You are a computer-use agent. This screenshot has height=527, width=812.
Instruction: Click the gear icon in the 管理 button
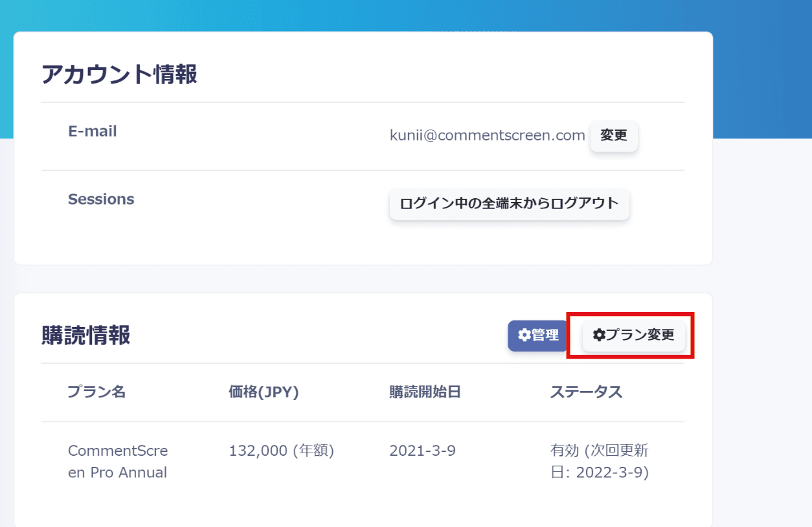pyautogui.click(x=524, y=335)
